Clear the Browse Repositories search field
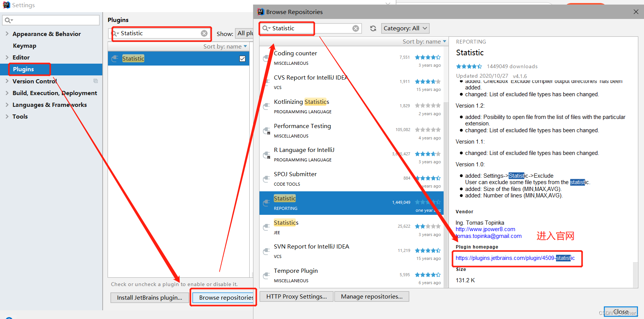Viewport: 644px width, 319px height. (x=356, y=28)
